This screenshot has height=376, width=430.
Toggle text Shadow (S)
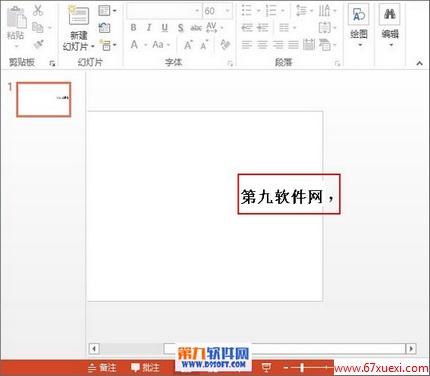[180, 28]
